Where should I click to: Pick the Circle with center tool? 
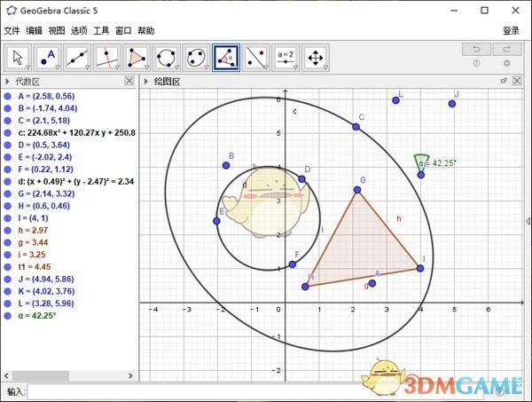pos(167,58)
